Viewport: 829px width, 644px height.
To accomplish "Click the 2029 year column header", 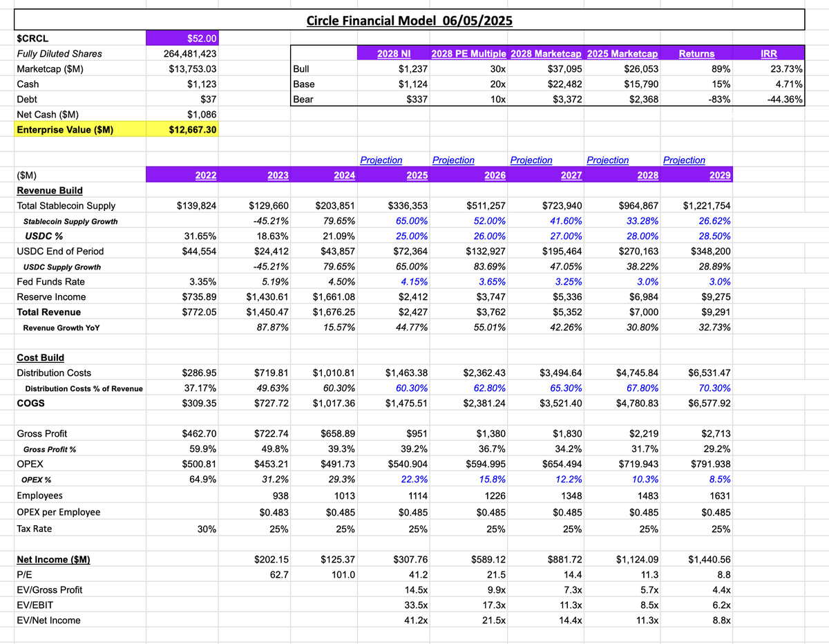I will pos(718,176).
